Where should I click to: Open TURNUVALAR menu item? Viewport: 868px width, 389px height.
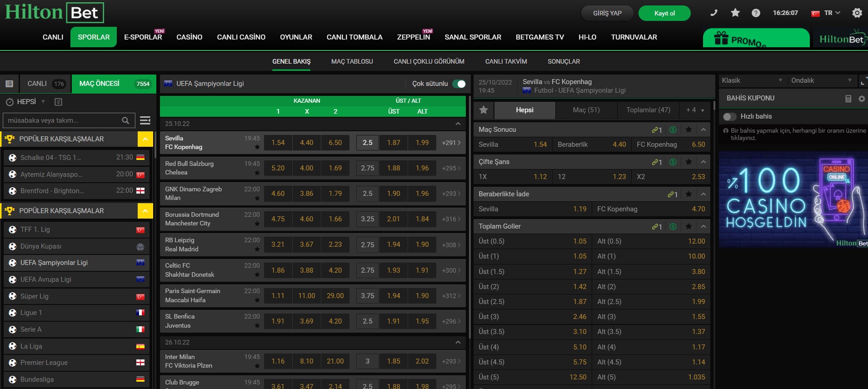[634, 37]
